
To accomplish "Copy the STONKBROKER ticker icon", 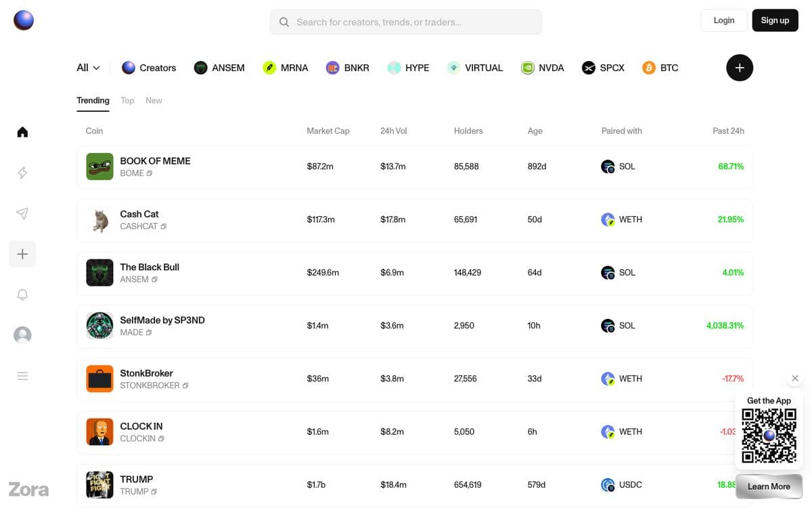I will (x=185, y=385).
